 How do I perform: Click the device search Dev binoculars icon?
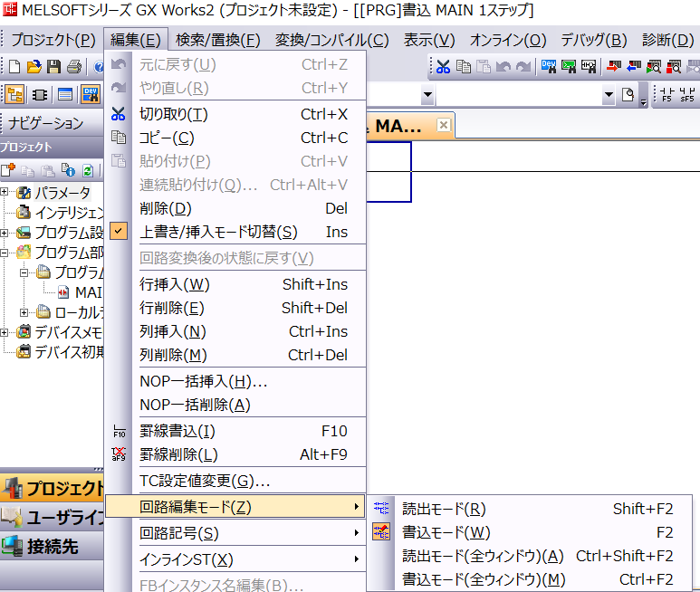[549, 67]
